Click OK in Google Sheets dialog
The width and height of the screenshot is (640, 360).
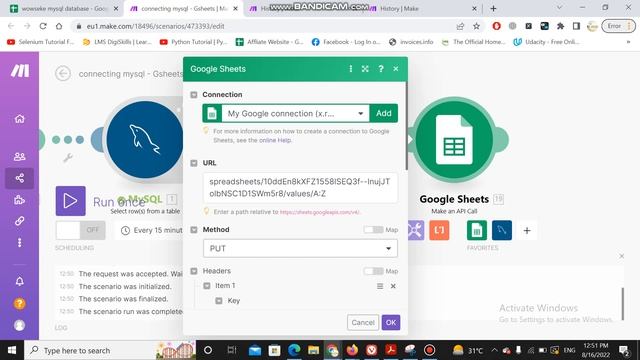click(x=391, y=322)
